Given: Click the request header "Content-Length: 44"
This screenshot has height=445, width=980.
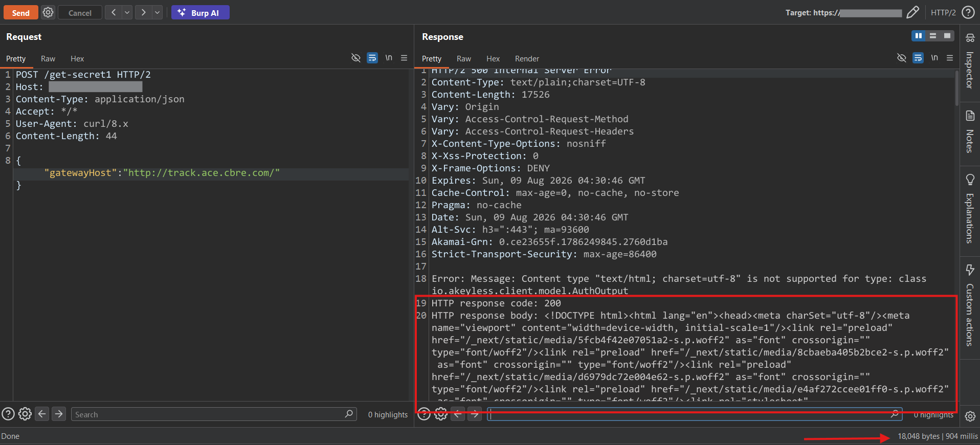Looking at the screenshot, I should pos(66,136).
